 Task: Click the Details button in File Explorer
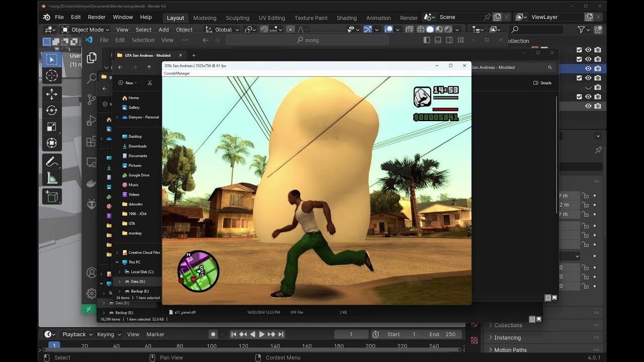click(542, 83)
